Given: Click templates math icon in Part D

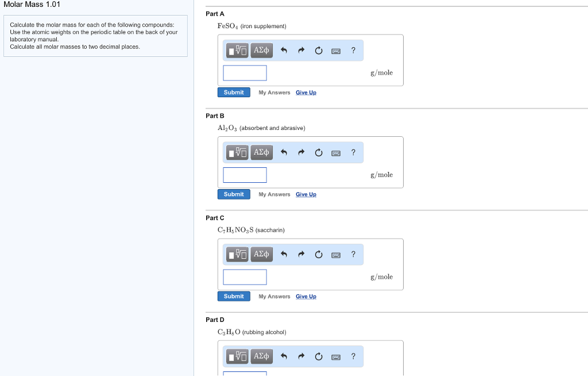Looking at the screenshot, I should tap(237, 356).
